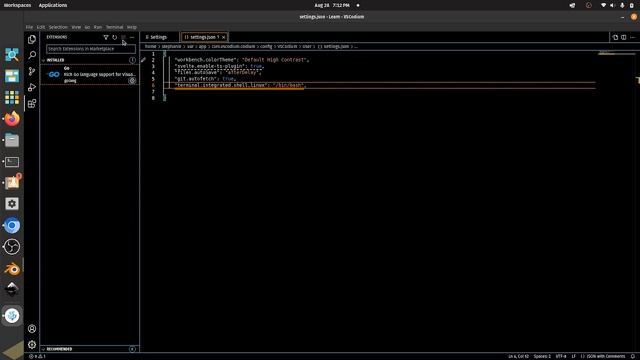Open editor more actions menu
The image size is (640, 360).
pos(632,37)
